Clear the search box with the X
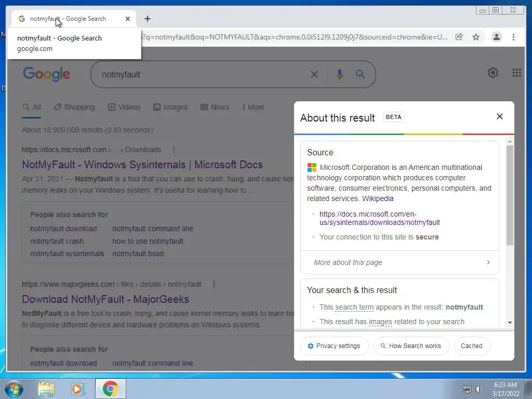 [x=314, y=74]
